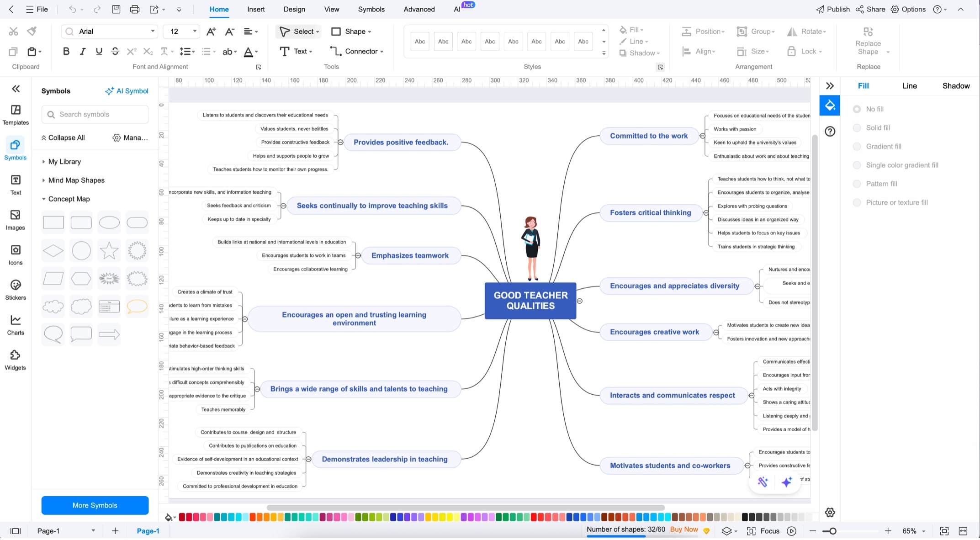Select the No fill radio option
Screen dimensions: 980x540
click(x=857, y=109)
